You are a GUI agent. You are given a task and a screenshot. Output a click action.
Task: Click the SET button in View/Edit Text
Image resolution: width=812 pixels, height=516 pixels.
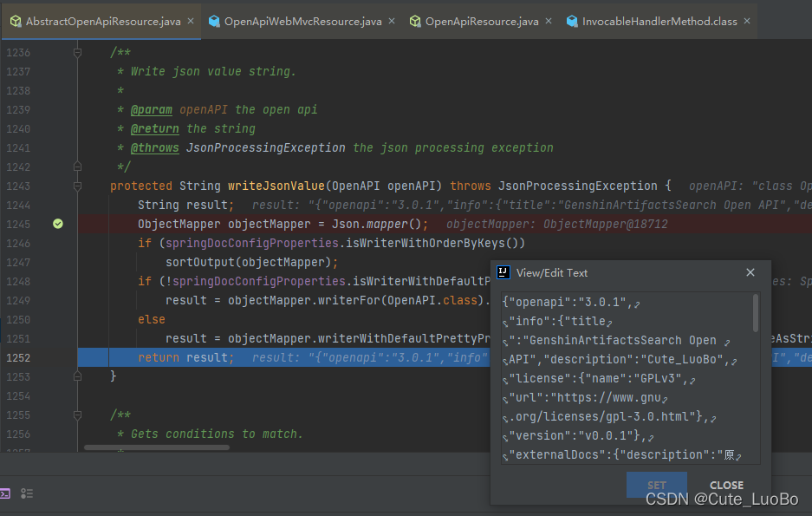tap(657, 485)
